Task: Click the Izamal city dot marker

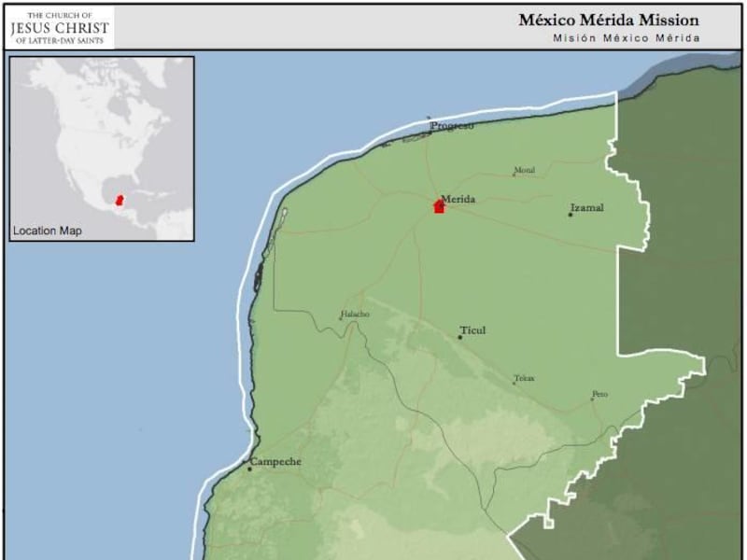Action: point(571,215)
